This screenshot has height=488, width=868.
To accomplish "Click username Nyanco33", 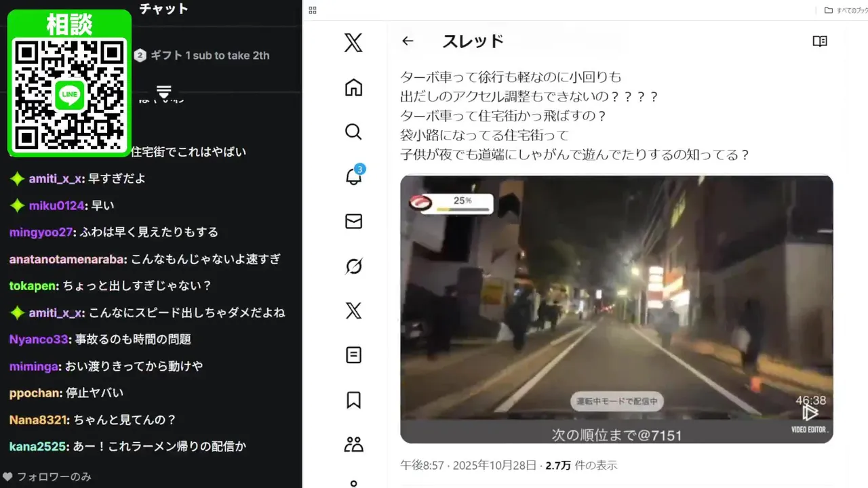I will pos(39,340).
